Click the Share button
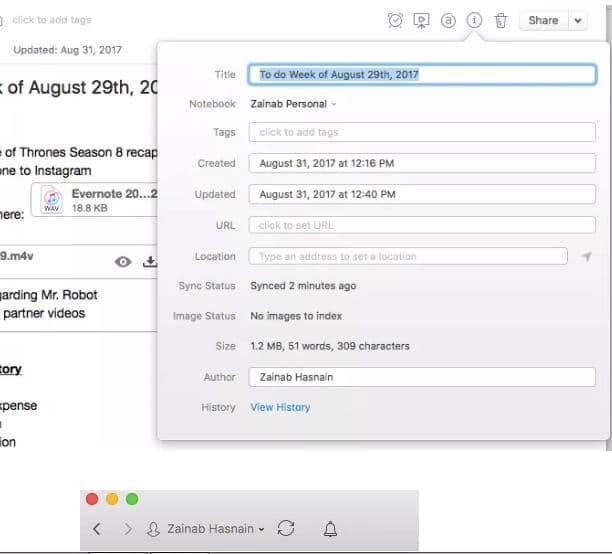Image resolution: width=612 pixels, height=554 pixels. pyautogui.click(x=543, y=20)
